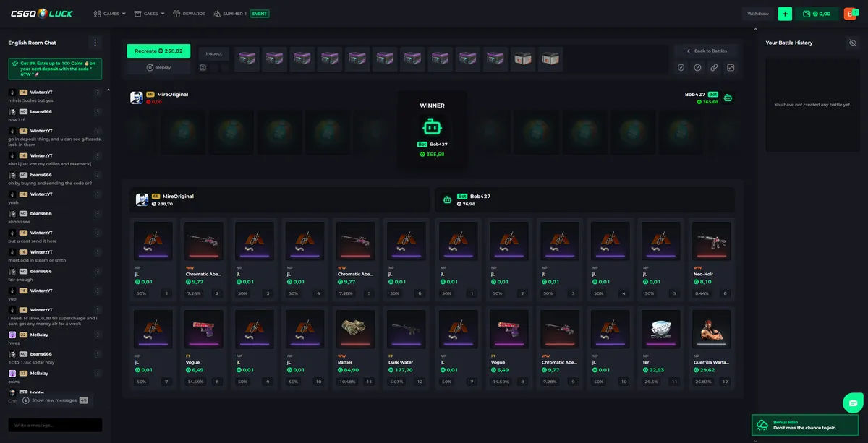Click winner total 365,68 text

(432, 155)
